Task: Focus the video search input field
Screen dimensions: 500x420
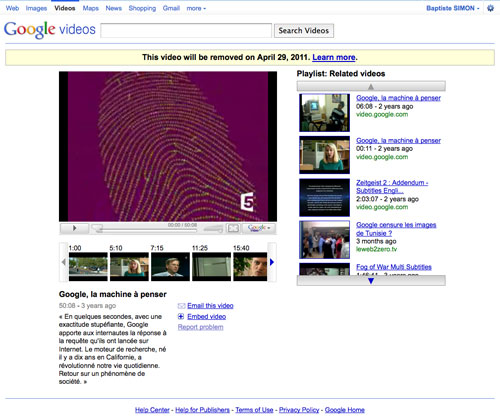Action: click(x=186, y=31)
